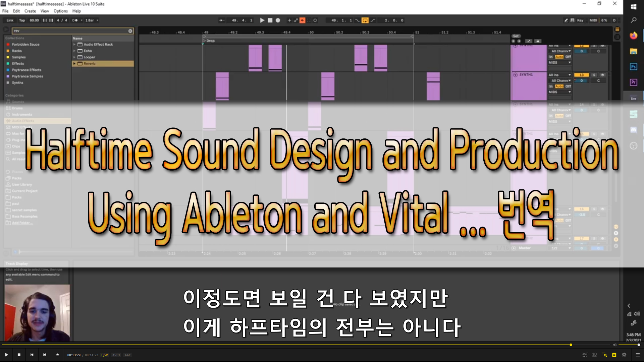
Task: Toggle MIDI Map Mode switch
Action: click(x=593, y=20)
